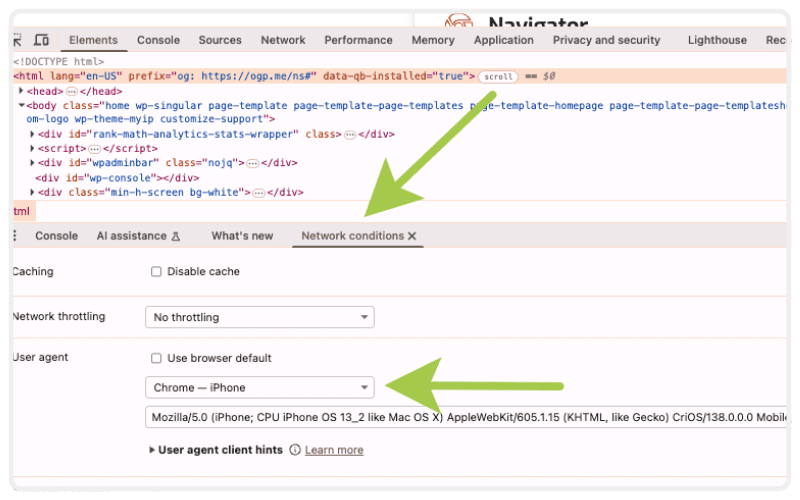
Task: Select the DOCTYPE html line
Action: [x=59, y=62]
